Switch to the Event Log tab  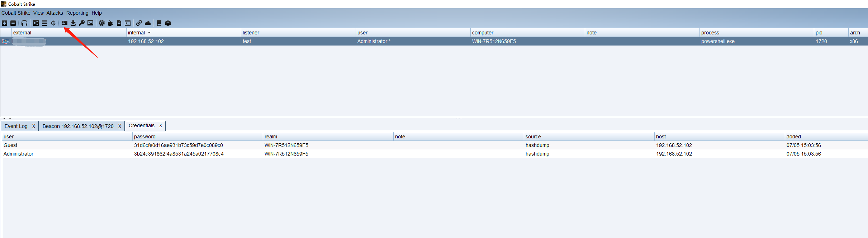click(16, 126)
